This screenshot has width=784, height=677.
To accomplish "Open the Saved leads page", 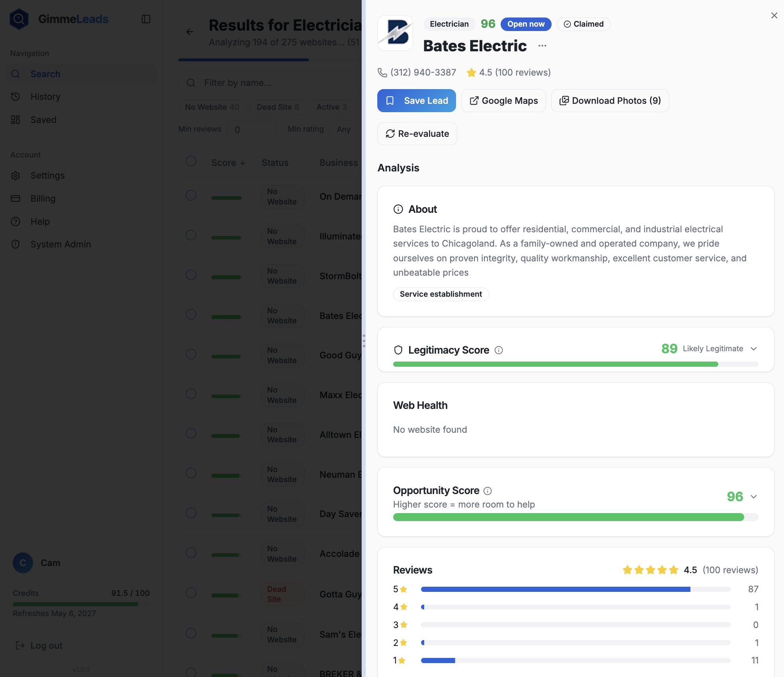I will [x=82, y=120].
